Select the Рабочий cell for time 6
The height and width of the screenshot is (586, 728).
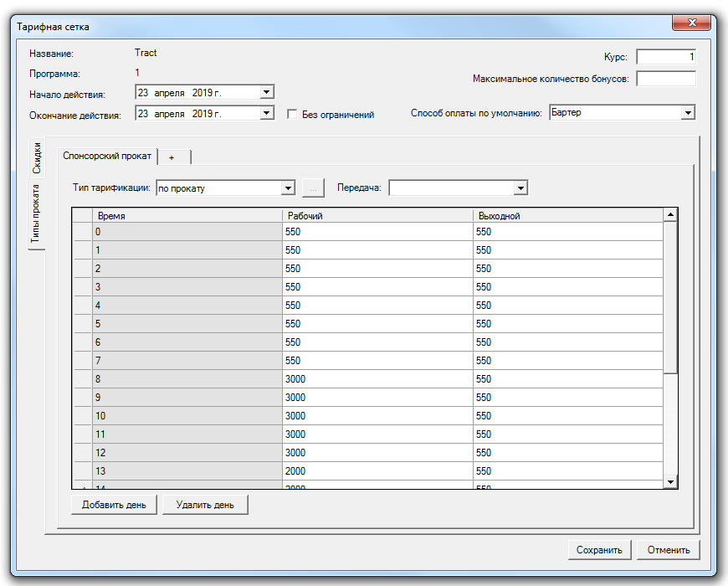[x=377, y=342]
